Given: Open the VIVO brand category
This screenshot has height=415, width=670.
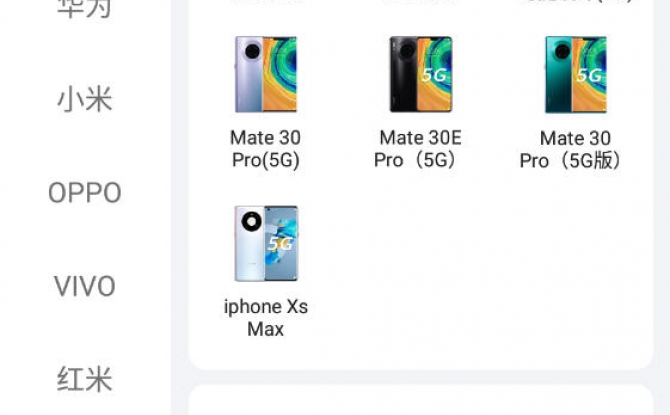Looking at the screenshot, I should [85, 286].
